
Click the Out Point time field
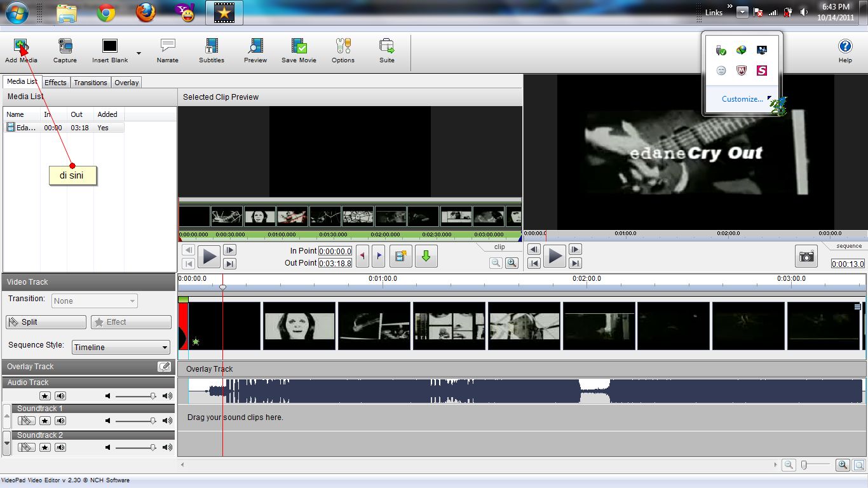pyautogui.click(x=335, y=263)
